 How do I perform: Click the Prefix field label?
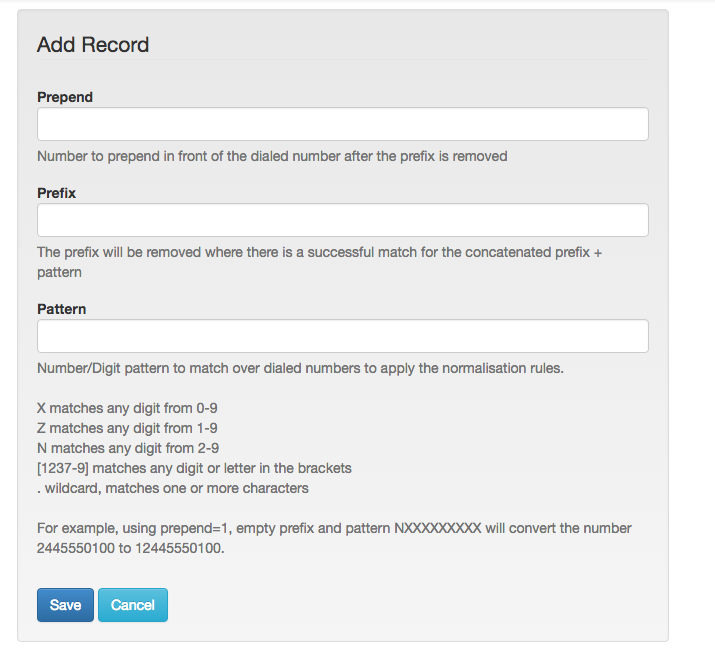[x=57, y=193]
